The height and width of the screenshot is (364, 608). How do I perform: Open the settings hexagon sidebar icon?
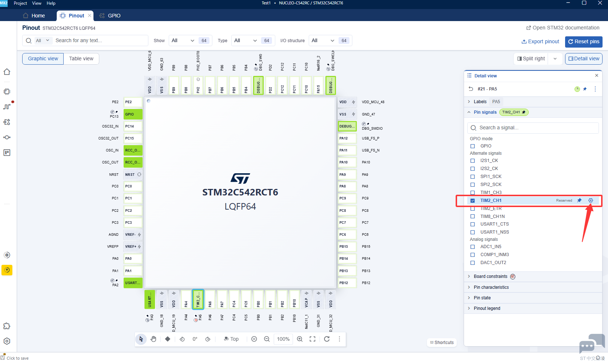tap(7, 341)
